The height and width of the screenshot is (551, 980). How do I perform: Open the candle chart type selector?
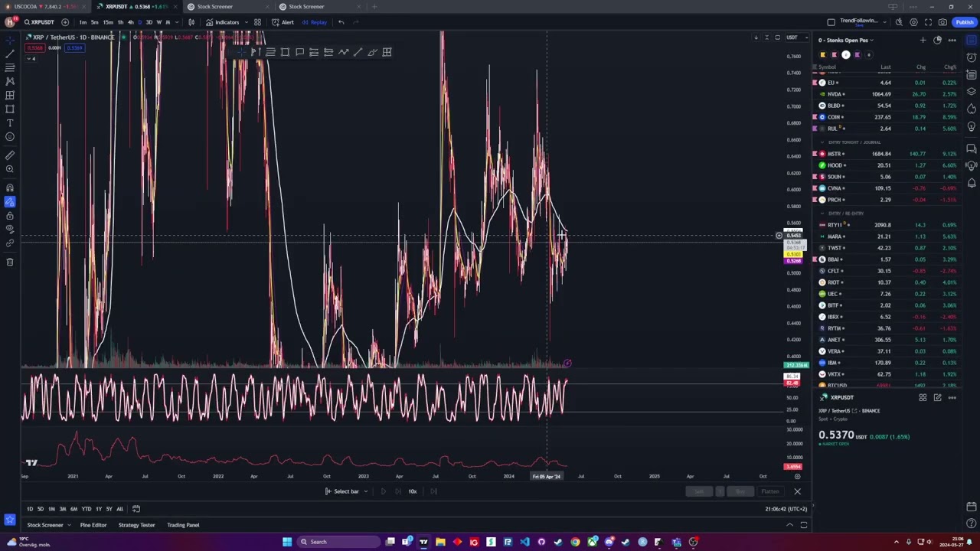[x=191, y=22]
